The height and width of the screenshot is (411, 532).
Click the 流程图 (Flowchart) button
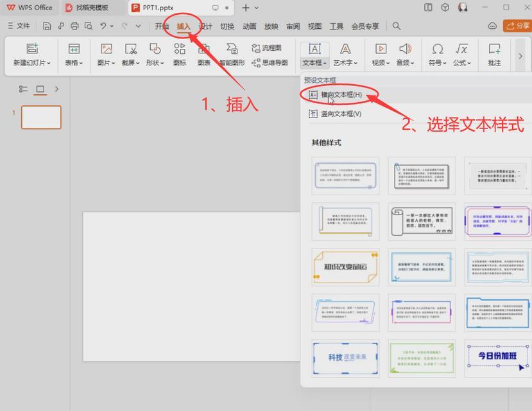click(266, 48)
